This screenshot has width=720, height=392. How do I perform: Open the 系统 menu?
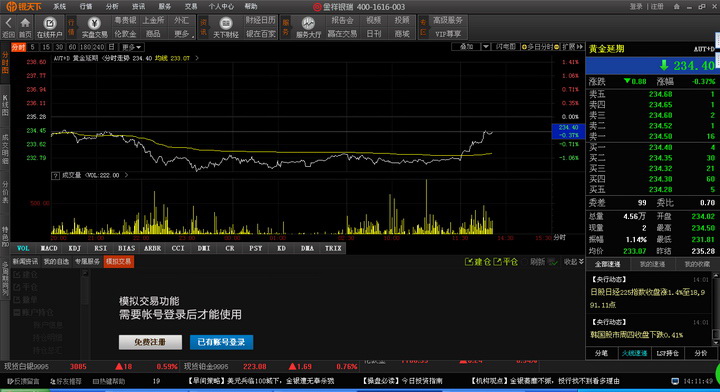tap(59, 6)
